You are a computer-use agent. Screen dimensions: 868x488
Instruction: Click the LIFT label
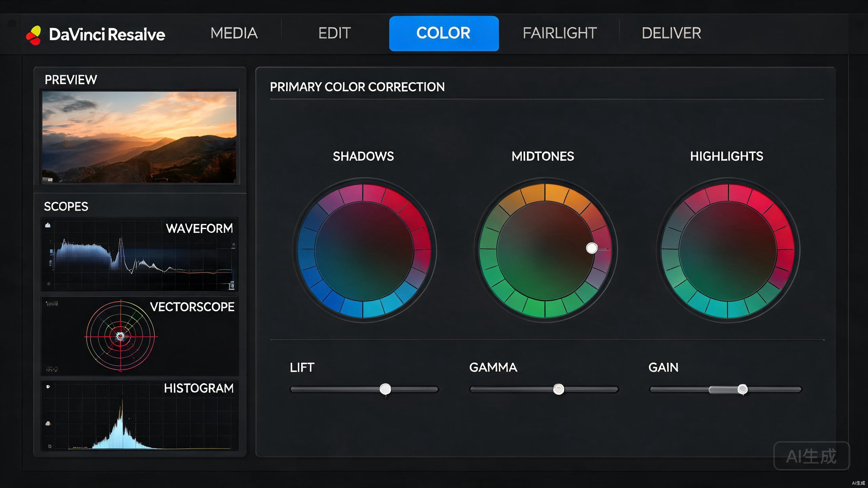click(x=302, y=367)
